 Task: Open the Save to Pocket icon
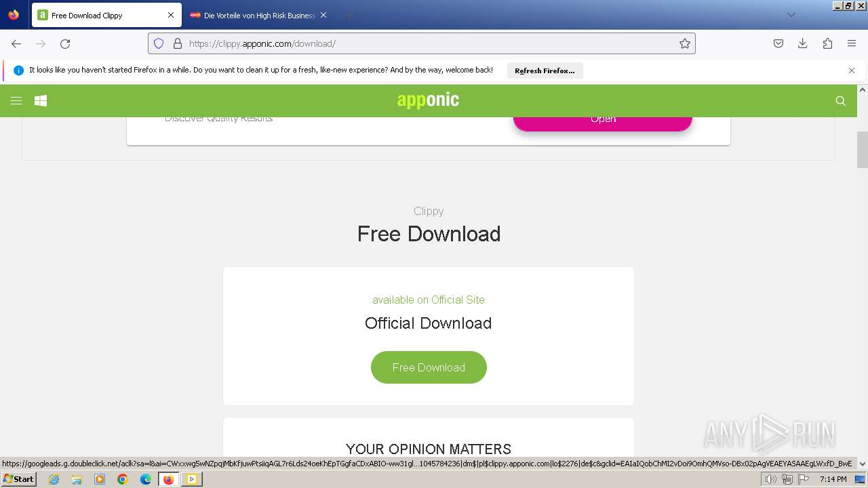778,43
